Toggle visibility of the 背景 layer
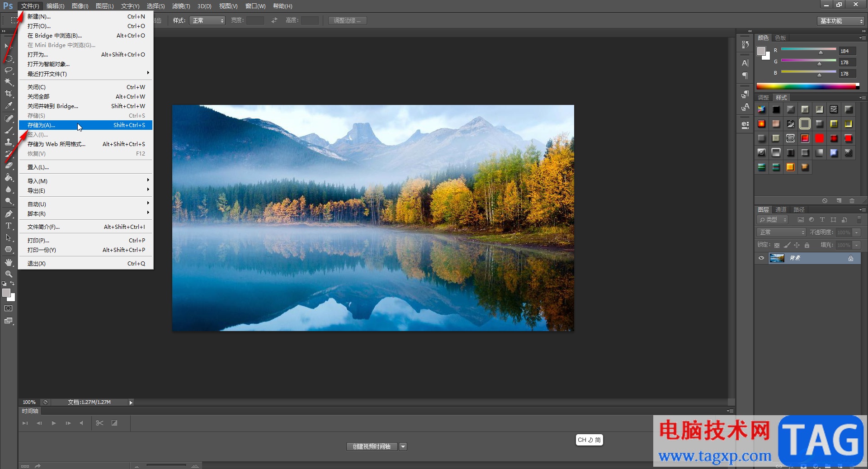This screenshot has width=868, height=469. 761,258
